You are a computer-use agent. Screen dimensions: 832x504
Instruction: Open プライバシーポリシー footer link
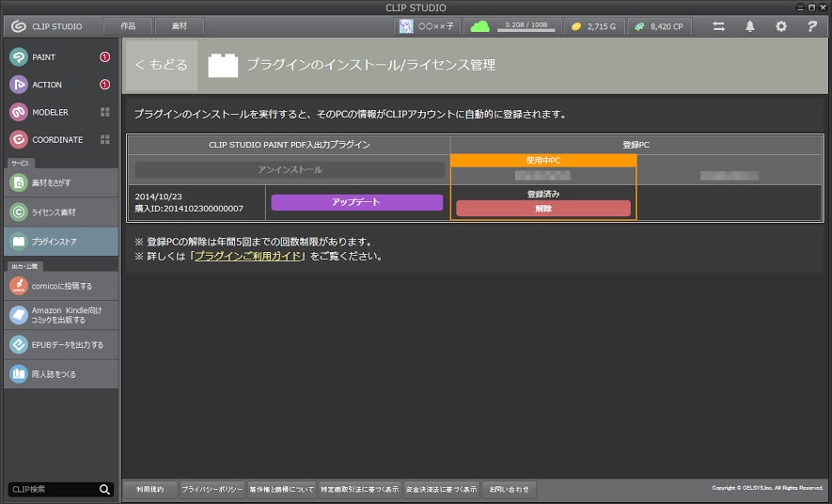pos(212,489)
